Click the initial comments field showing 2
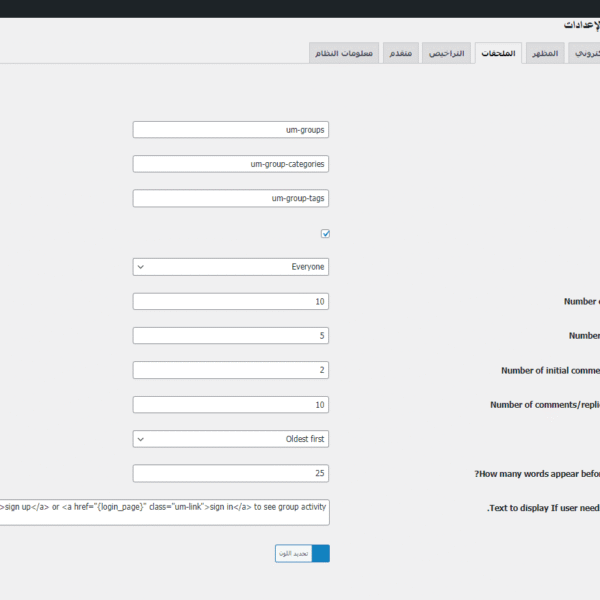This screenshot has height=600, width=600. 231,370
